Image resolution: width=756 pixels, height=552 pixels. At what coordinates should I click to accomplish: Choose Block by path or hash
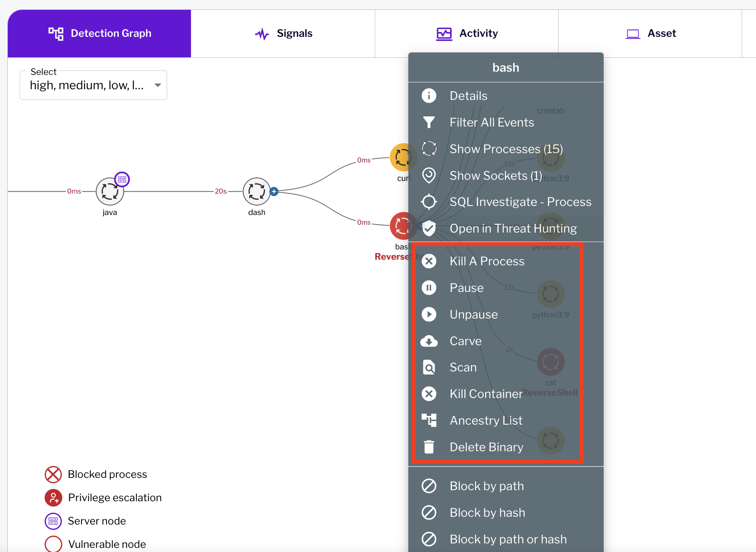click(x=506, y=539)
